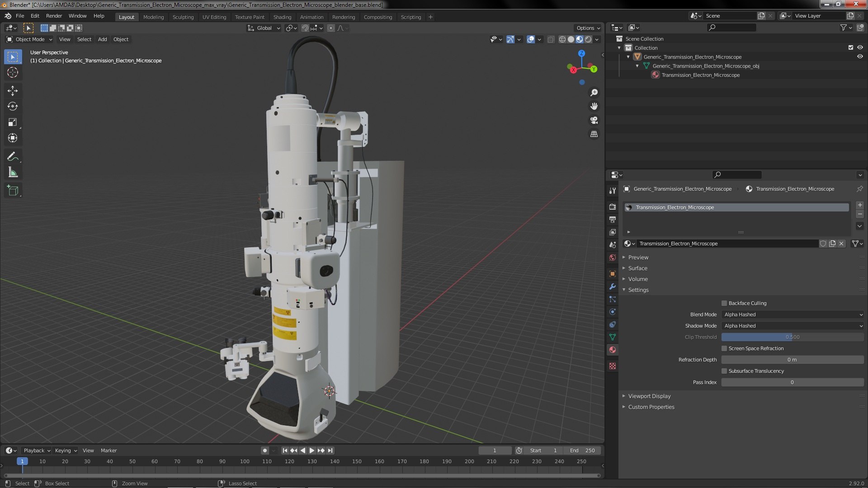Open the Modifier properties tab
Screen dimensions: 868x488
pyautogui.click(x=613, y=286)
